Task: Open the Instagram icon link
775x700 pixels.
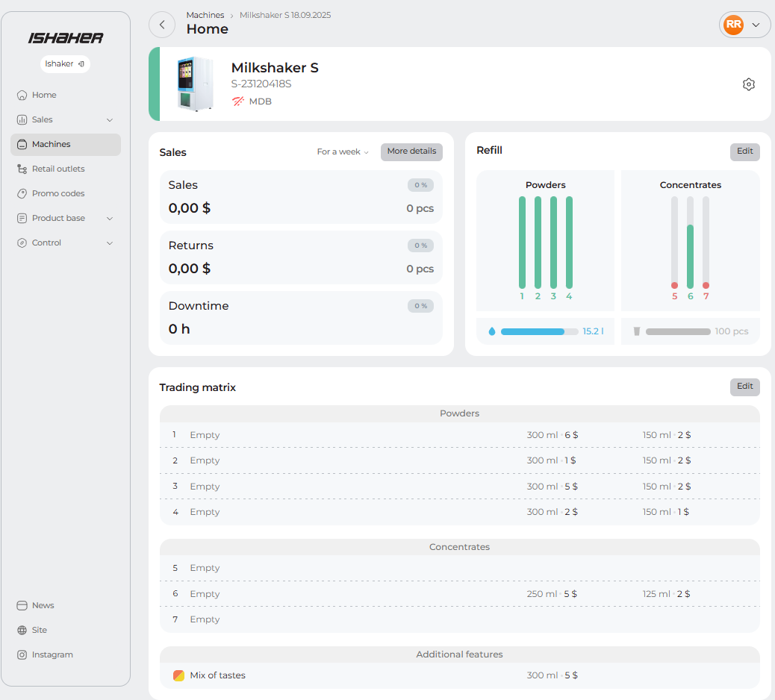Action: tap(22, 655)
